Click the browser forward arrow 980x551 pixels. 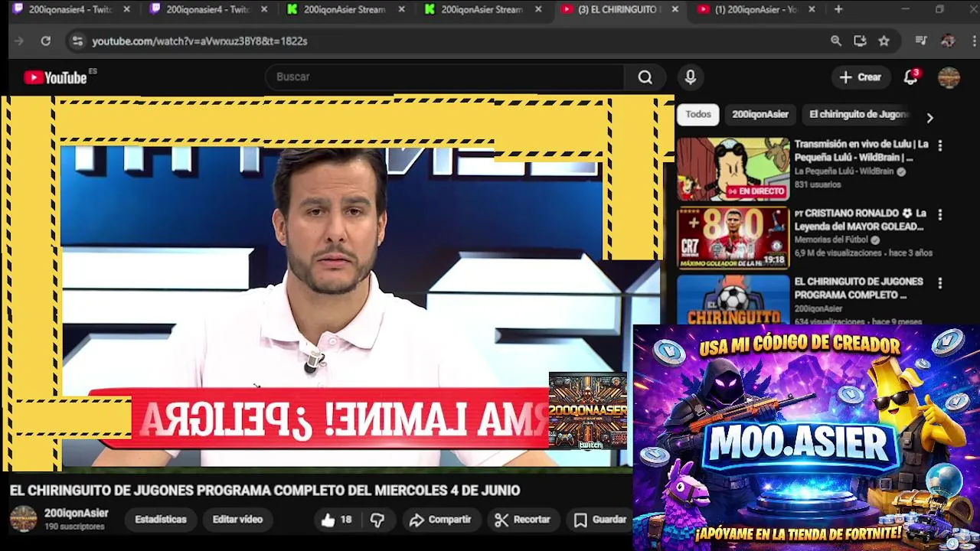pyautogui.click(x=19, y=41)
